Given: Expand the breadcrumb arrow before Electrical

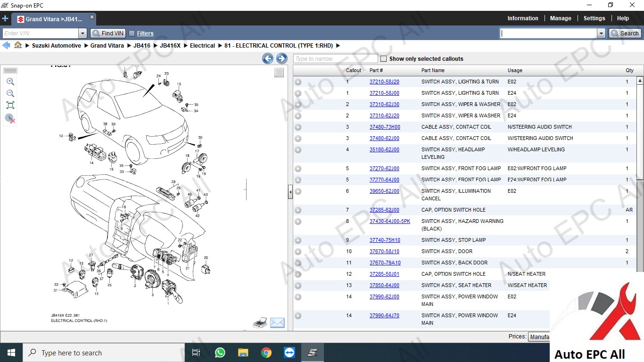Looking at the screenshot, I should [x=185, y=46].
